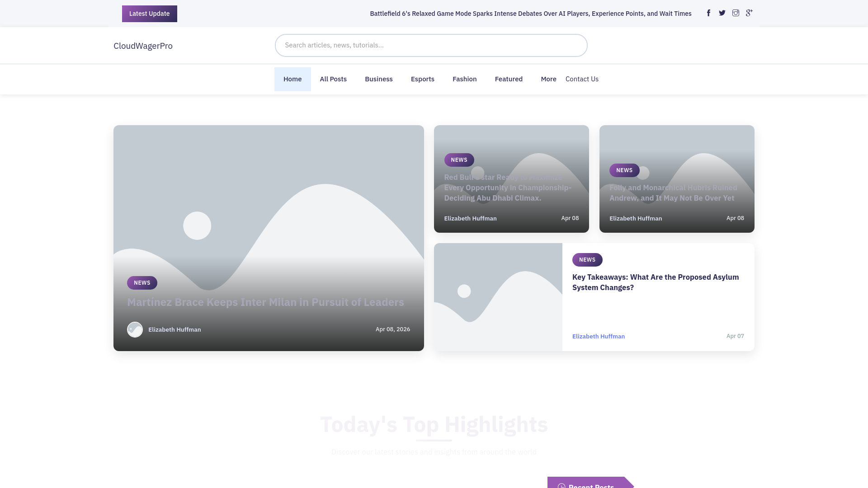The height and width of the screenshot is (488, 868).
Task: Open the Red Bull Abu Dhabi Climax article
Action: click(508, 188)
